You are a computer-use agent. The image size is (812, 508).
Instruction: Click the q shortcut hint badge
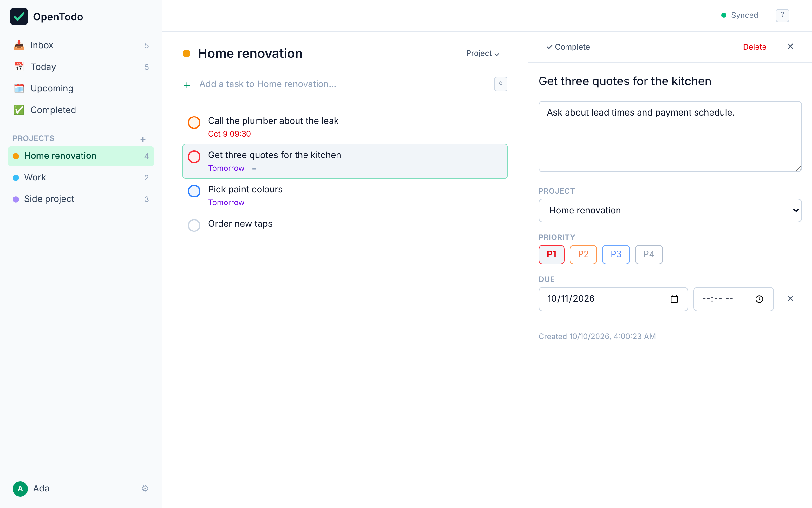point(501,84)
